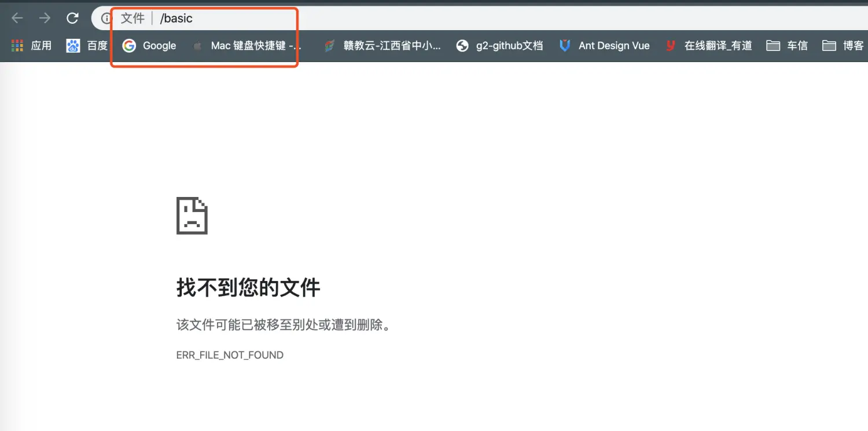The width and height of the screenshot is (868, 431).
Task: Open the 赣教云-江西省中小 bookmark
Action: click(x=382, y=45)
